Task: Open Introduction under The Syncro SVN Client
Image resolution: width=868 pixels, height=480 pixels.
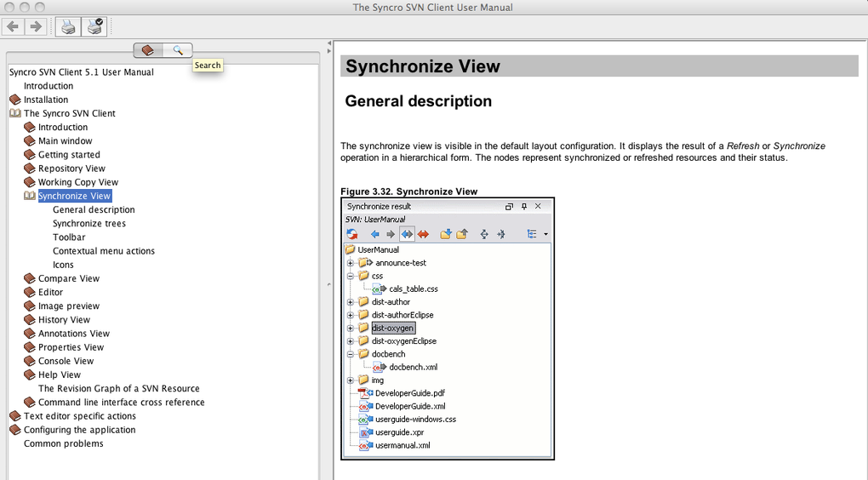Action: [x=63, y=128]
